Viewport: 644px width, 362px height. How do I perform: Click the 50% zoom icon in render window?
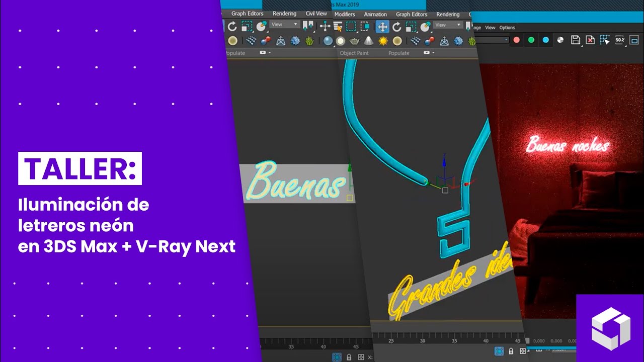620,40
